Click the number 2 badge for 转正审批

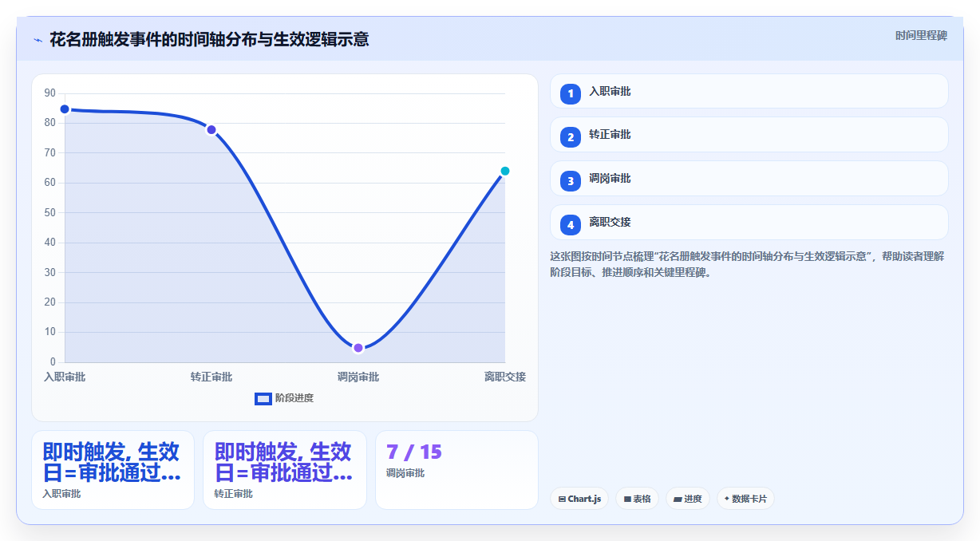pyautogui.click(x=571, y=137)
